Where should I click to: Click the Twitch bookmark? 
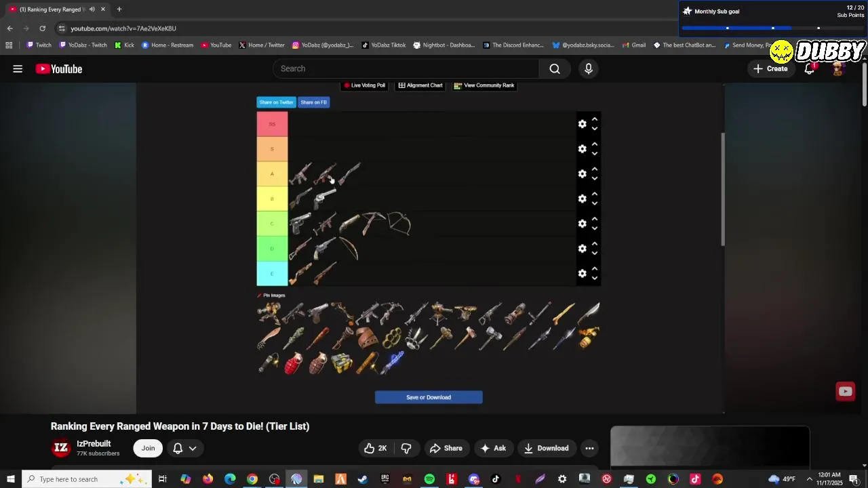[39, 45]
